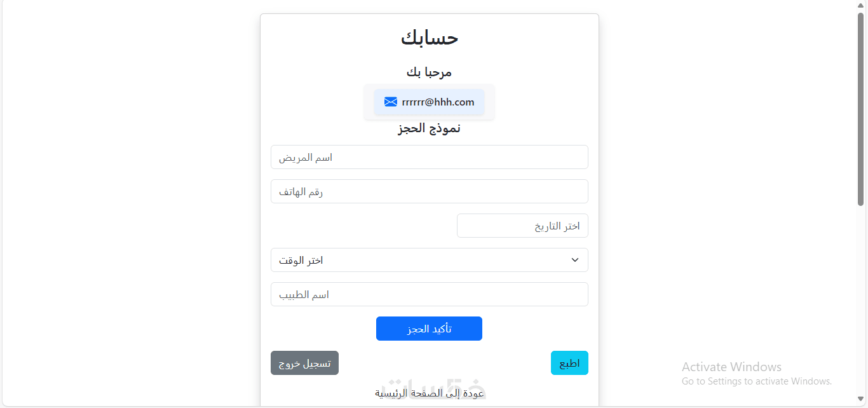The width and height of the screenshot is (868, 408).
Task: Focus the patient name field (اسم المريض)
Action: point(429,157)
